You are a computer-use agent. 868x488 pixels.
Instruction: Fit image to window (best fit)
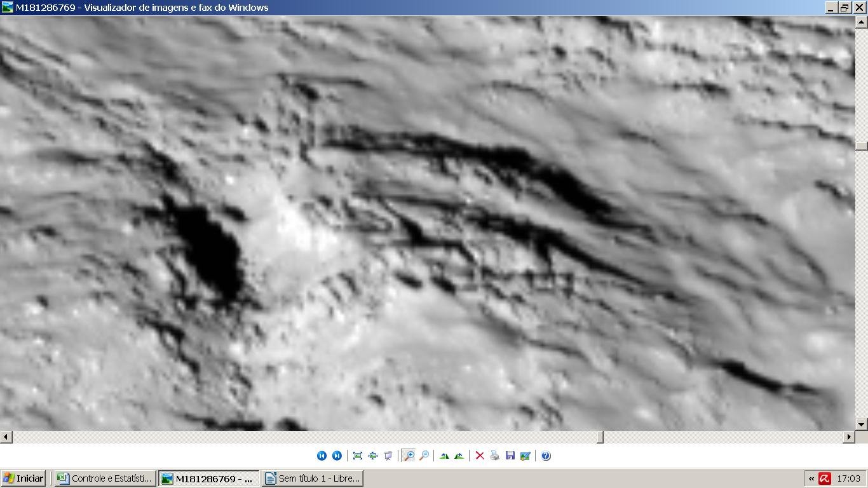(x=358, y=456)
